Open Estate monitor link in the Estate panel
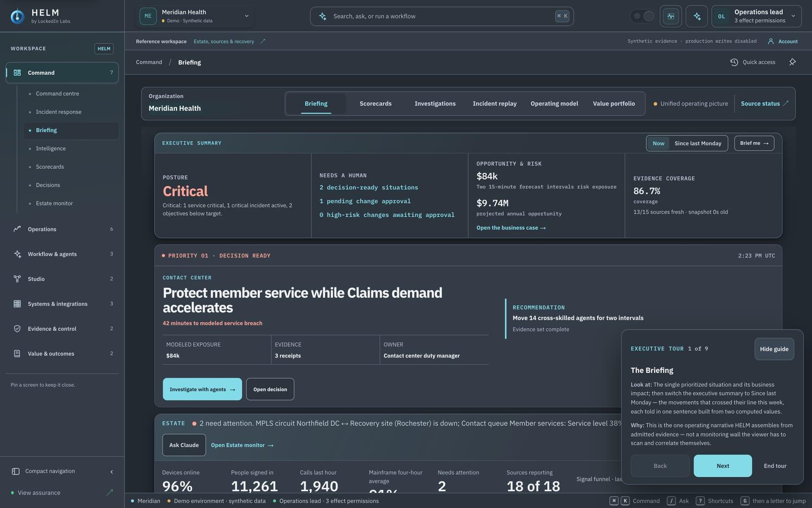812x508 pixels. point(242,446)
